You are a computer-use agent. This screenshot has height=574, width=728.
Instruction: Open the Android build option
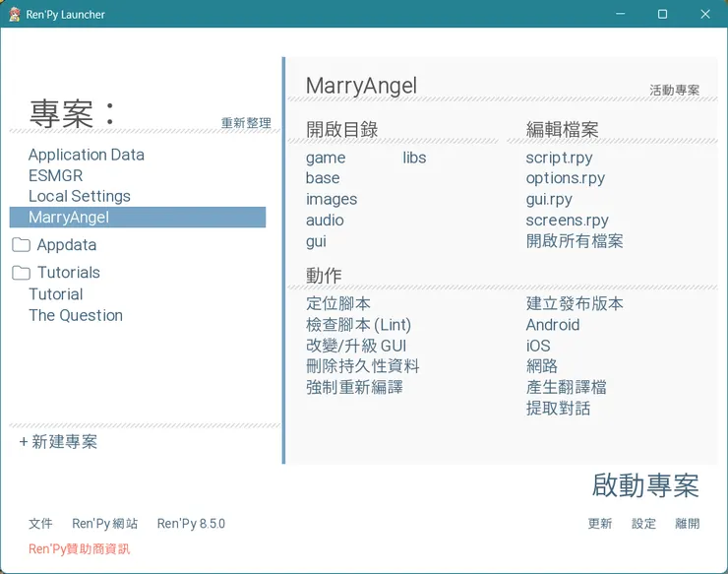coord(553,325)
